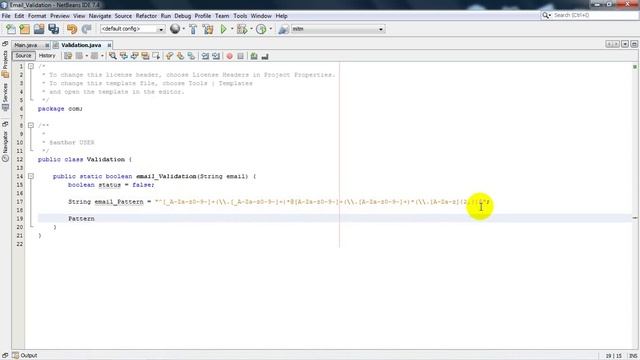Click the Profile Project clock icon

[261, 29]
